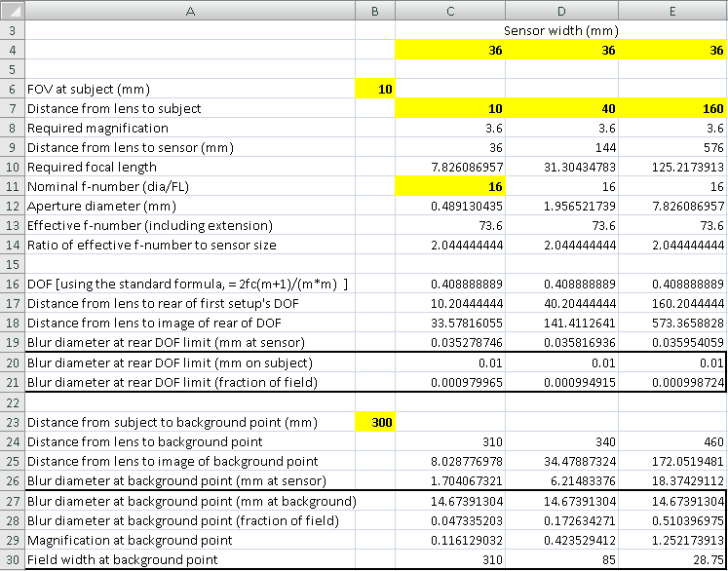Viewport: 728px width, 571px height.
Task: Select column B header
Action: click(x=375, y=11)
